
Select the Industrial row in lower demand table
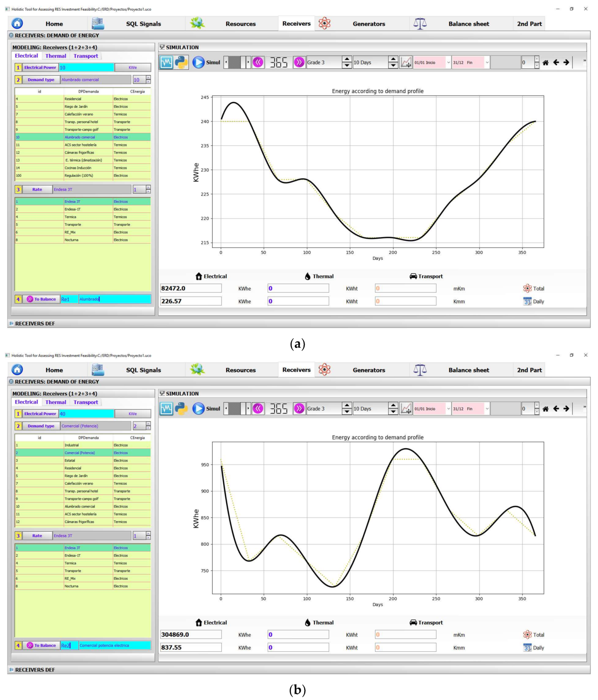click(x=72, y=445)
